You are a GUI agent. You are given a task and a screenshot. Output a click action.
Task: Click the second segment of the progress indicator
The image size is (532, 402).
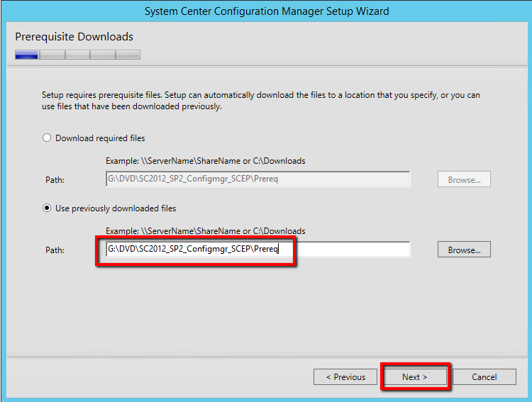(52, 55)
